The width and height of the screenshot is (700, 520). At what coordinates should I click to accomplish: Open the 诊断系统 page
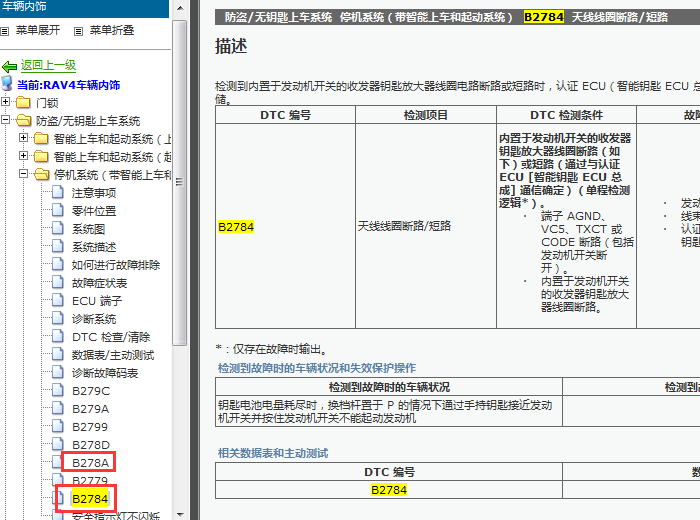(94, 319)
